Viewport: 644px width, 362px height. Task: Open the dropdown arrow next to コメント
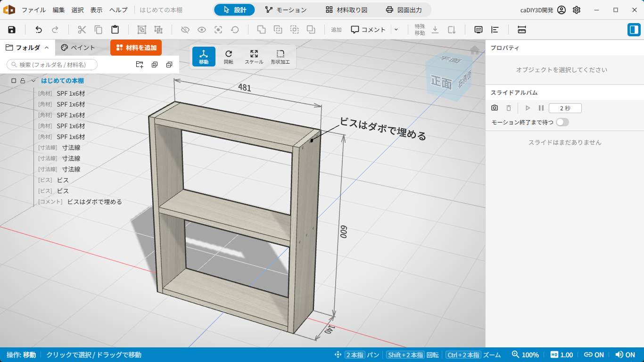pos(396,30)
